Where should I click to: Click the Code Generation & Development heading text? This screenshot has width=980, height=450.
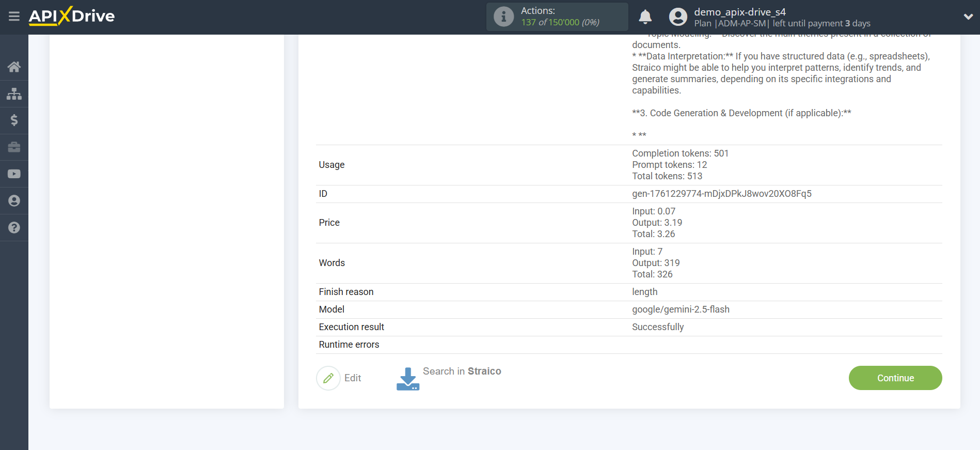(741, 113)
